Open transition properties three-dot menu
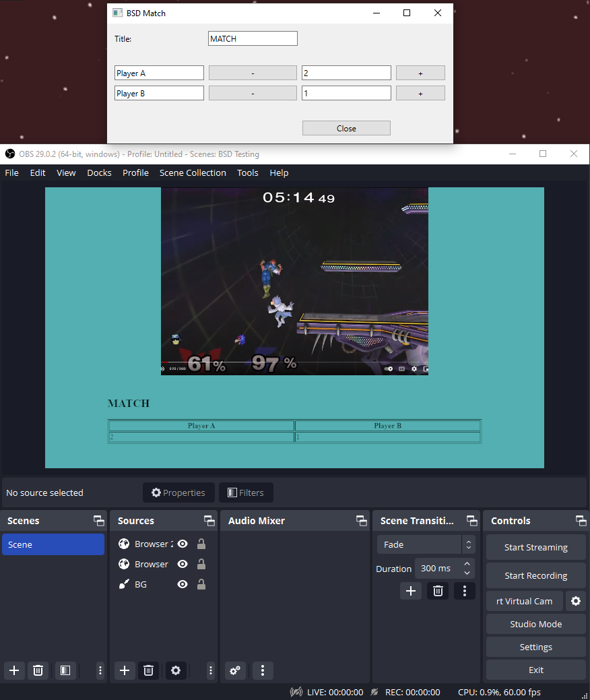 coord(465,591)
